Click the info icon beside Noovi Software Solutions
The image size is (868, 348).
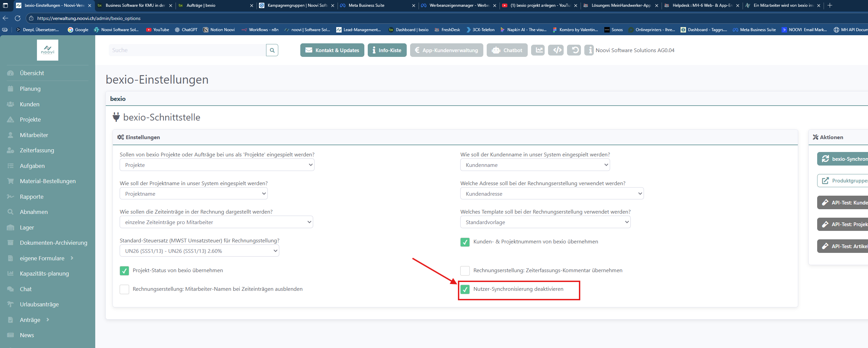(x=589, y=50)
